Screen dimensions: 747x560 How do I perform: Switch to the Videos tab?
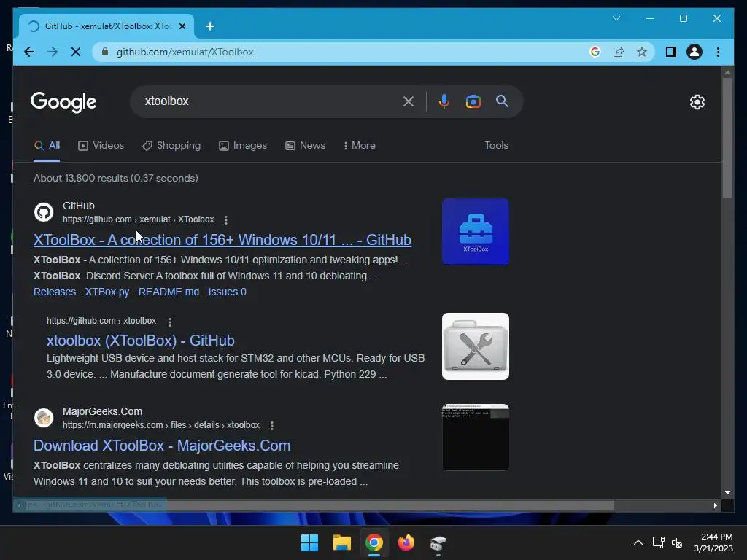click(x=101, y=146)
